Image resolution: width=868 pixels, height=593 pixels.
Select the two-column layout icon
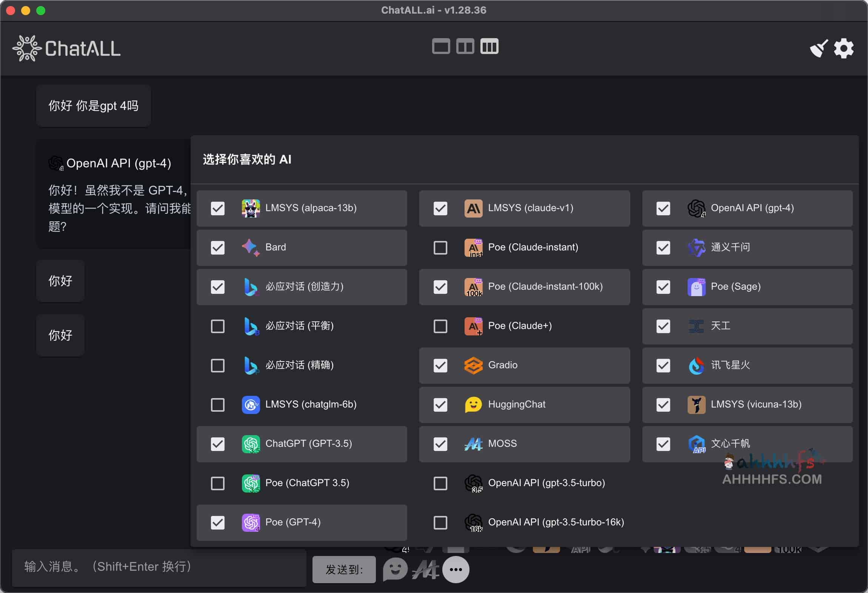pos(465,46)
